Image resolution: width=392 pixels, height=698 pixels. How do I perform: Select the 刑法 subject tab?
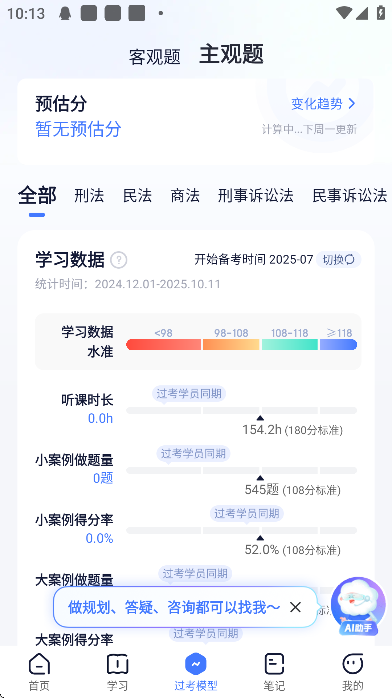pos(89,195)
